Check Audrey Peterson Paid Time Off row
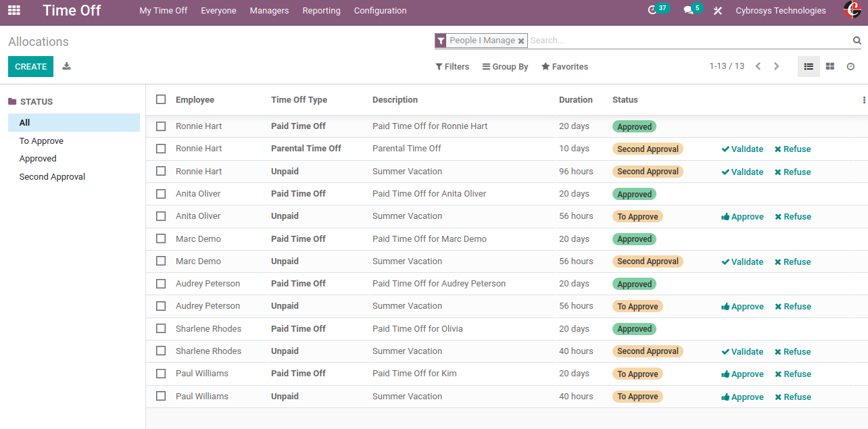868x429 pixels. tap(161, 284)
